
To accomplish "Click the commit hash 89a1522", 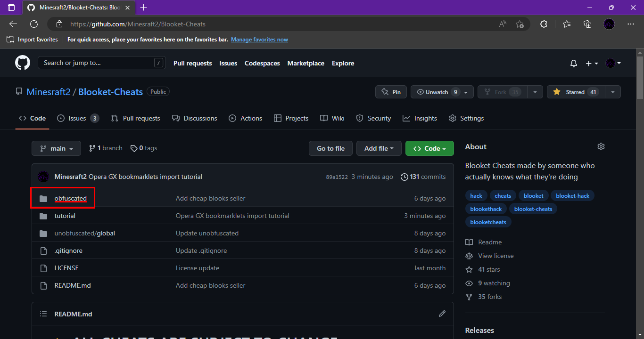I will click(x=337, y=177).
